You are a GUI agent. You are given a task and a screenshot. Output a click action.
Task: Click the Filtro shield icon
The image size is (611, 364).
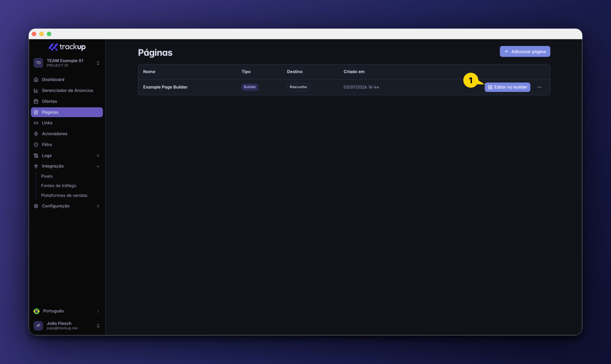tap(36, 145)
